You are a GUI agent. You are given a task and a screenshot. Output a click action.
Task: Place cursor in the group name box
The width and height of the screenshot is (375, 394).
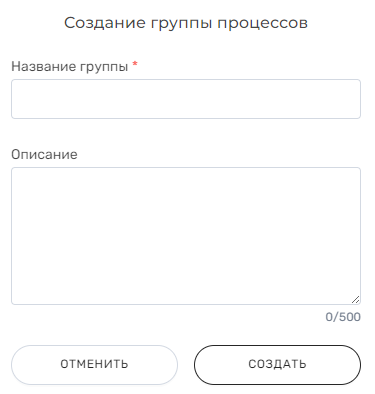186,99
